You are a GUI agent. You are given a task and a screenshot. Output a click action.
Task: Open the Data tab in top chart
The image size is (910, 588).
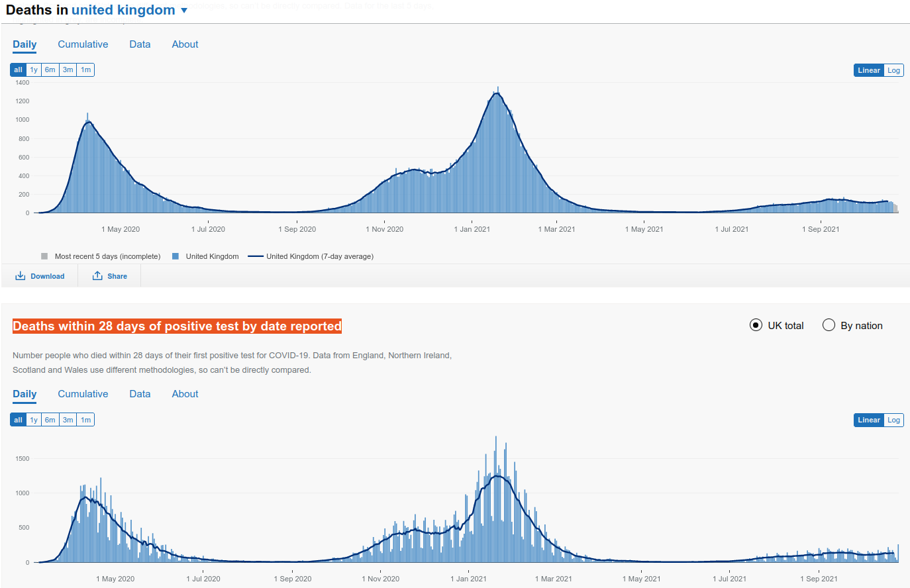coord(140,44)
